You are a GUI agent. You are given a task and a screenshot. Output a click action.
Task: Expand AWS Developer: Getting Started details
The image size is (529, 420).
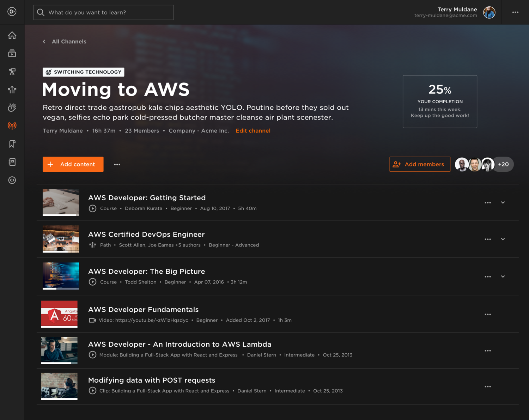tap(503, 202)
